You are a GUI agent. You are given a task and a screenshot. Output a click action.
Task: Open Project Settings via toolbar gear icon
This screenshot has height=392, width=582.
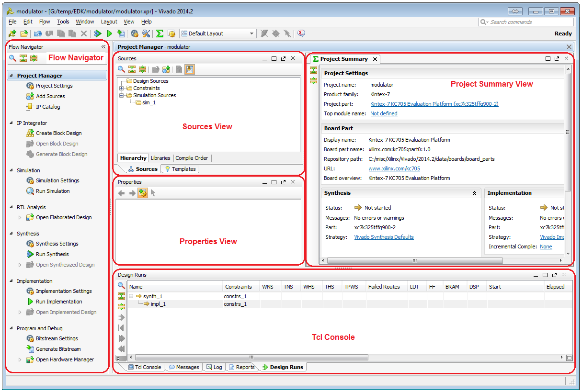click(135, 34)
